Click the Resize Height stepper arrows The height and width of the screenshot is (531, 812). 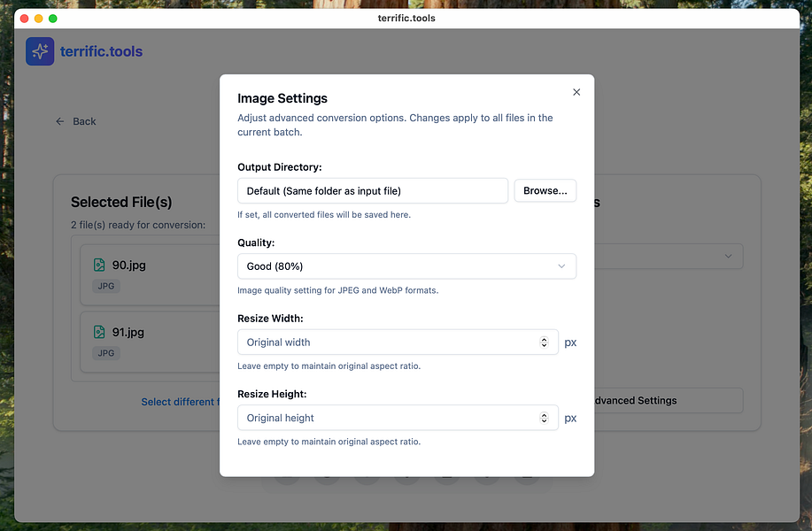(x=544, y=418)
